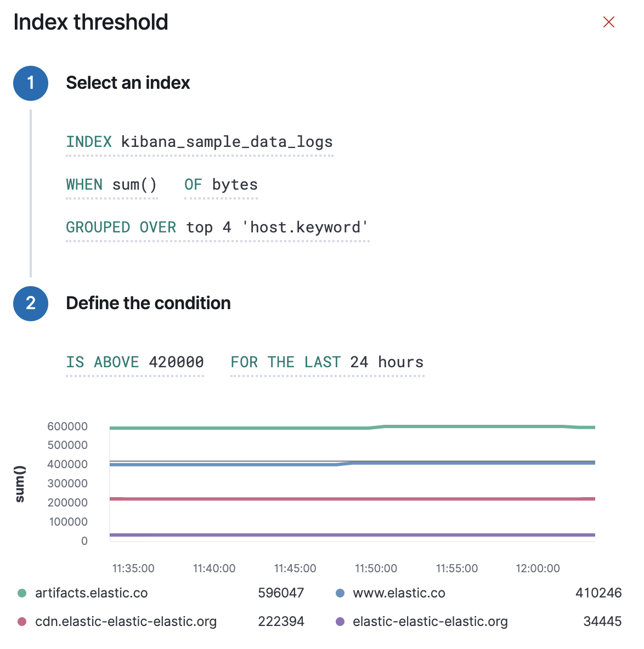Close the Index threshold flyout
The height and width of the screenshot is (649, 644).
(x=608, y=22)
